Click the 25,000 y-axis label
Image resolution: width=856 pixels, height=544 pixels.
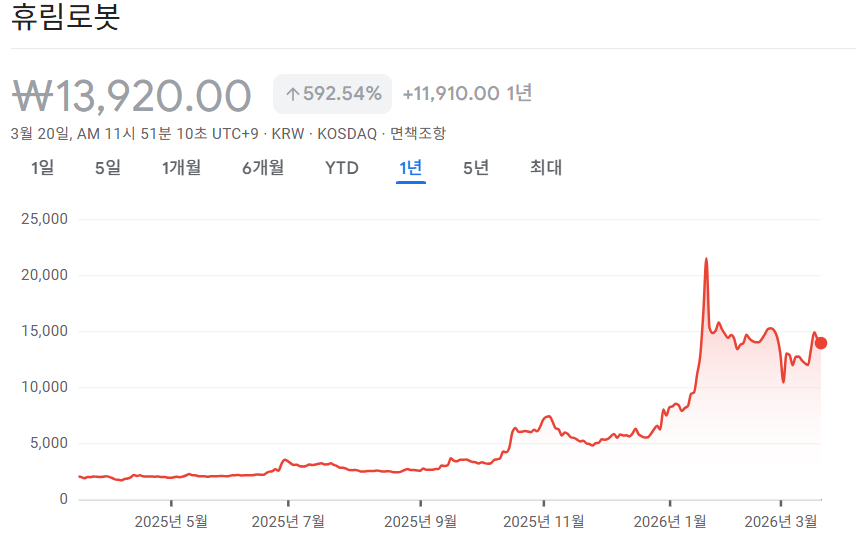pos(45,219)
